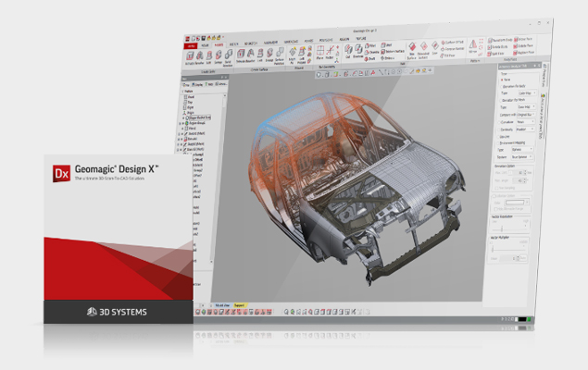Open the Loft Wizard
The width and height of the screenshot is (588, 370).
click(x=302, y=55)
